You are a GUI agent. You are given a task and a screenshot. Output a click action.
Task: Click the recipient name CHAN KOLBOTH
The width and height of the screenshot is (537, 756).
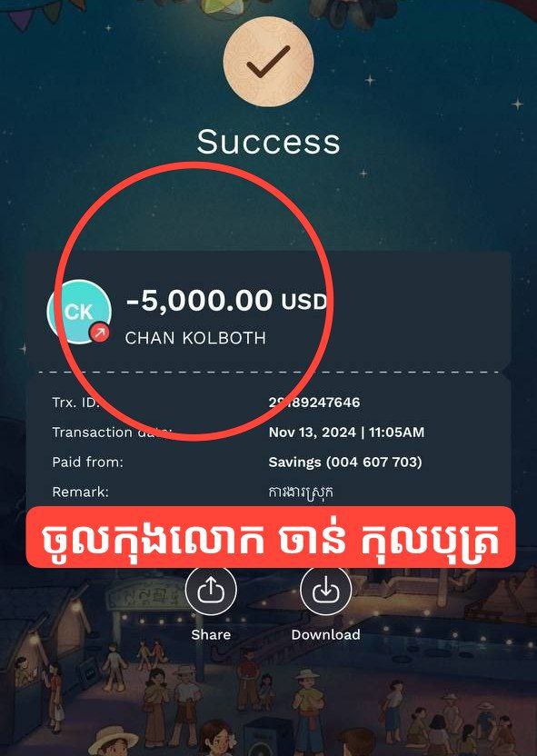click(195, 338)
